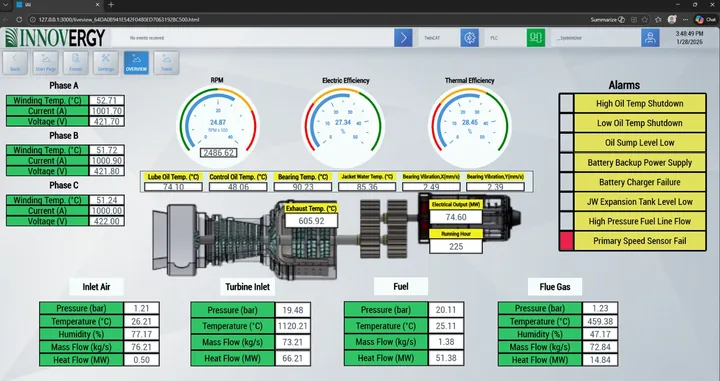Click the 3:48:49 PM date and time display
The image size is (720, 381).
click(689, 38)
